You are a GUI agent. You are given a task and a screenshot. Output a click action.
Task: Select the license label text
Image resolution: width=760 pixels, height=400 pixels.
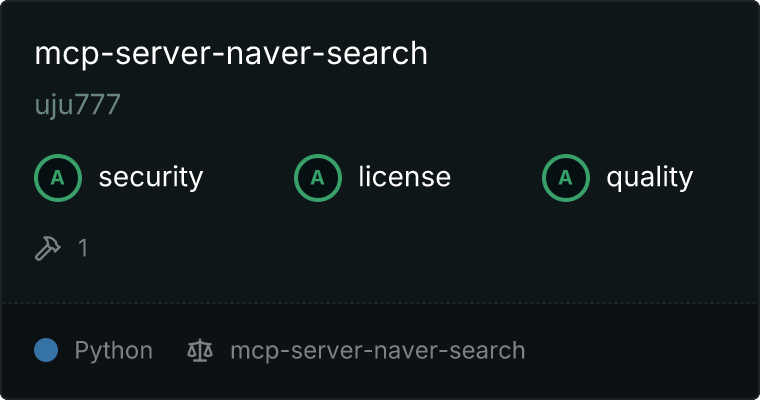point(405,177)
